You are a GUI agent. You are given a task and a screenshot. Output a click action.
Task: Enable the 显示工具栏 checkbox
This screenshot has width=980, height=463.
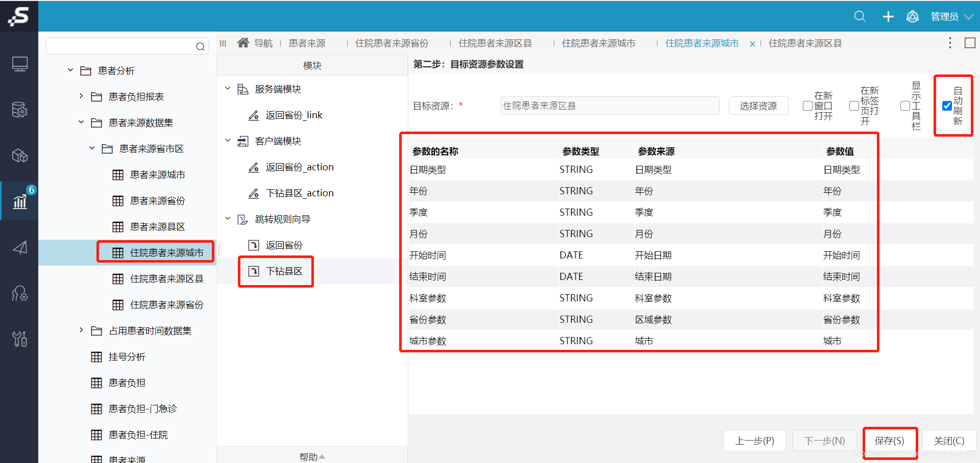click(x=905, y=106)
